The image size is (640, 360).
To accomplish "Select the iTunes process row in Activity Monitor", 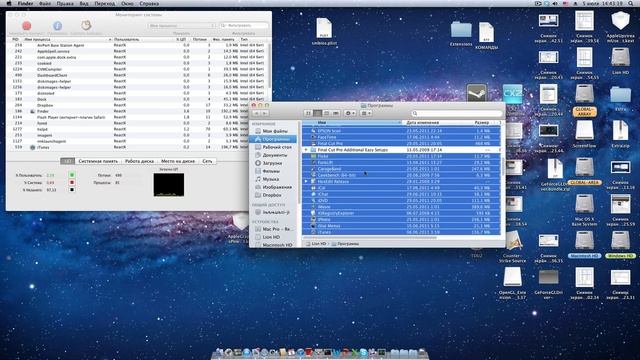I will coord(138,147).
